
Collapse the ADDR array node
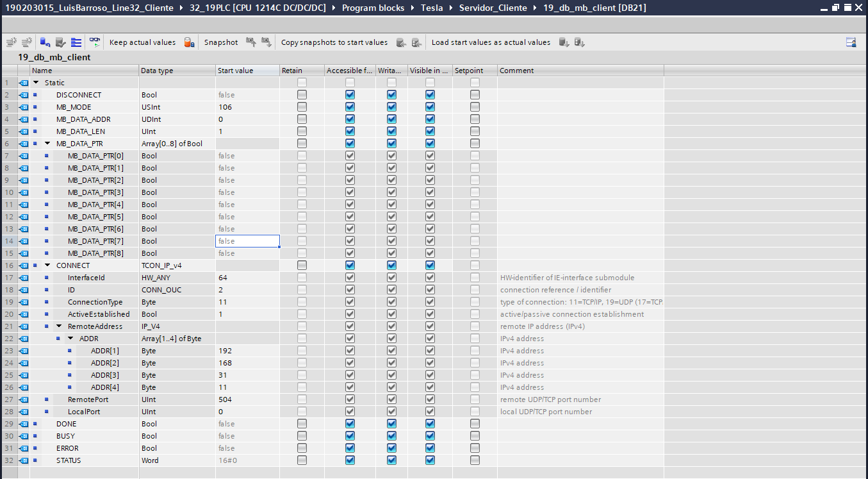click(70, 339)
